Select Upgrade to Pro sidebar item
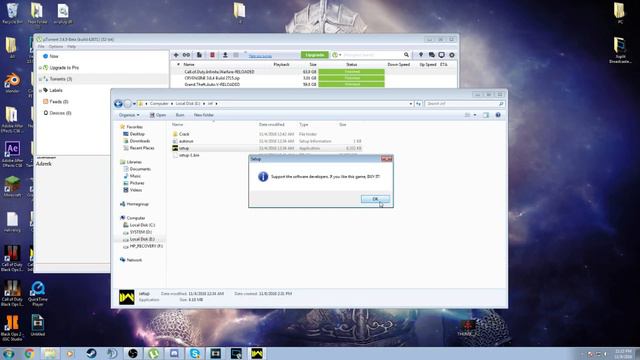640x360 pixels. tap(64, 68)
